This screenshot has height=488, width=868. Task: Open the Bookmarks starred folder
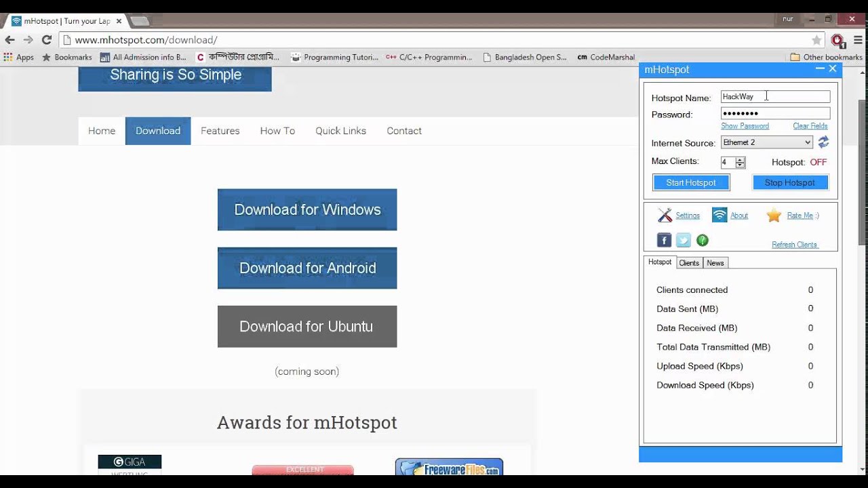(x=67, y=58)
